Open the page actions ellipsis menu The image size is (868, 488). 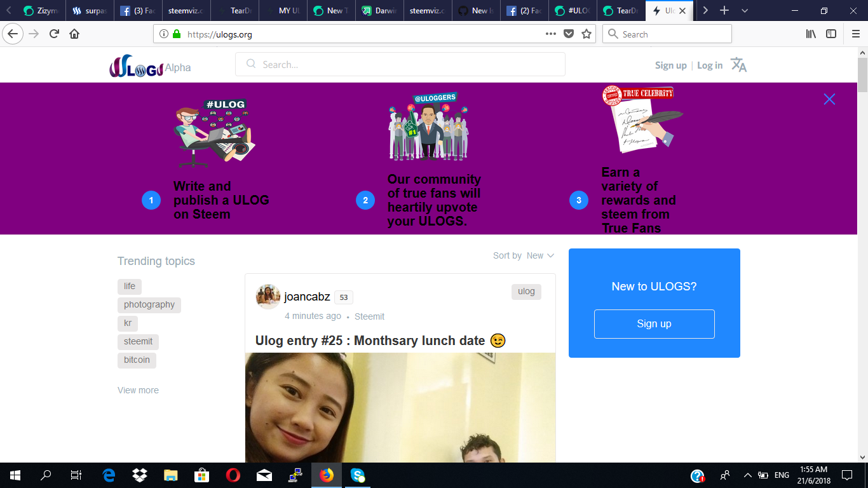point(550,34)
